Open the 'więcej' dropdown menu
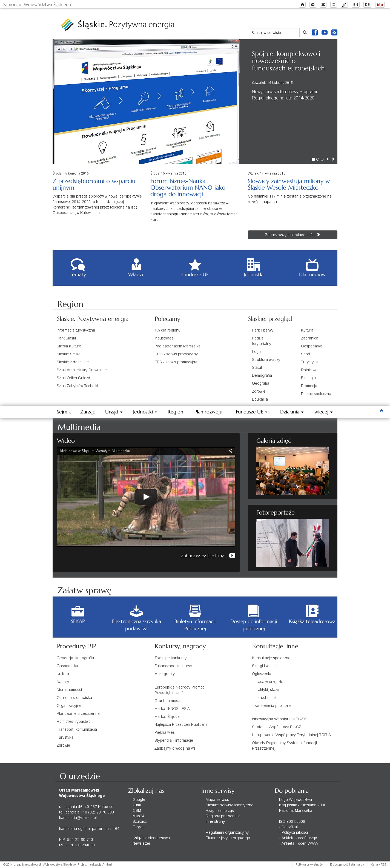This screenshot has width=390, height=868. point(323,412)
